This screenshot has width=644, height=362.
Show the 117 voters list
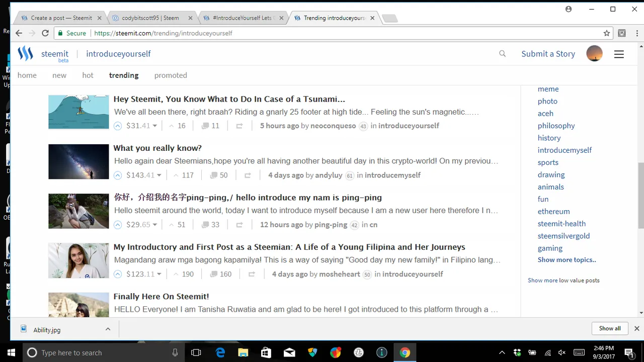(x=183, y=175)
